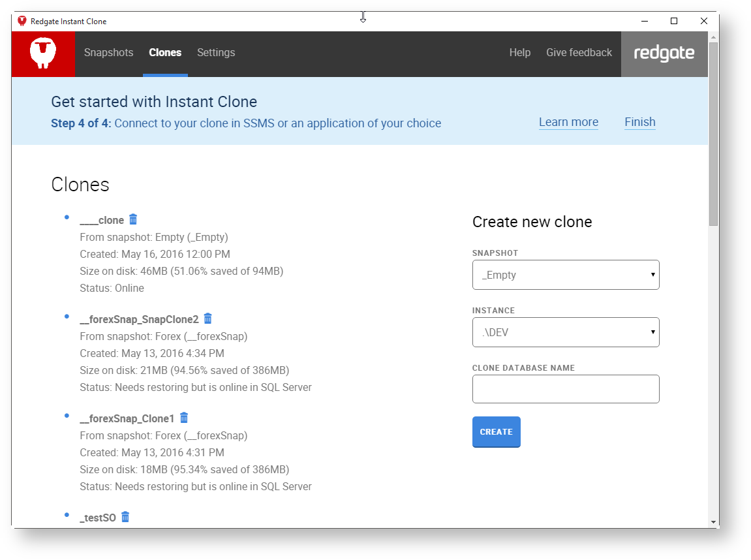Click the redgate brand logo at top right

tap(664, 53)
